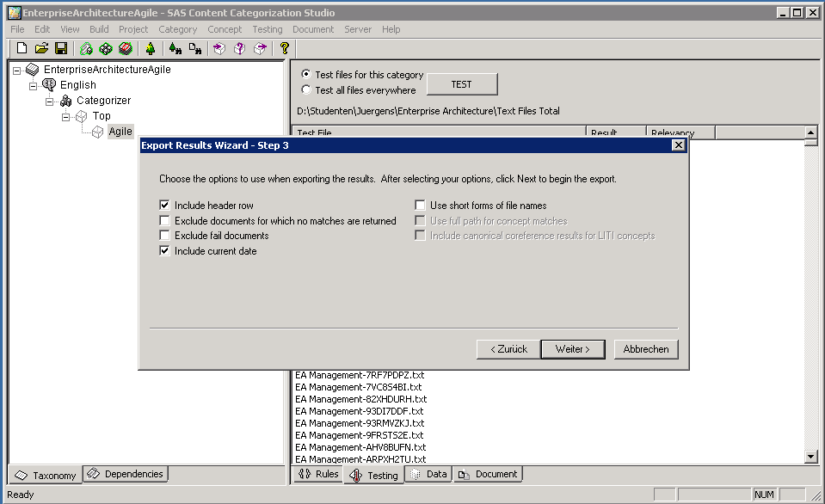Image resolution: width=825 pixels, height=504 pixels.
Task: Enable Use short forms of file names
Action: coord(420,206)
